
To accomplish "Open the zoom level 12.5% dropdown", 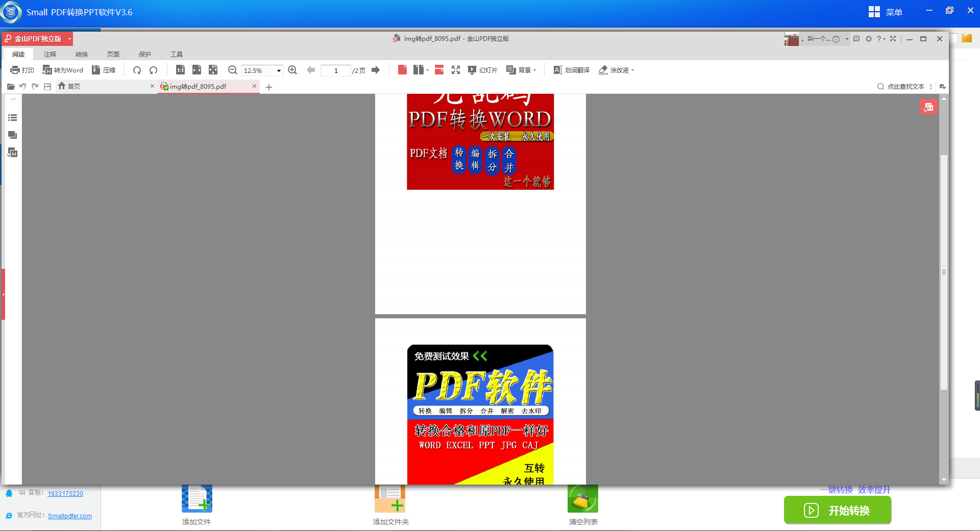I will (x=279, y=71).
